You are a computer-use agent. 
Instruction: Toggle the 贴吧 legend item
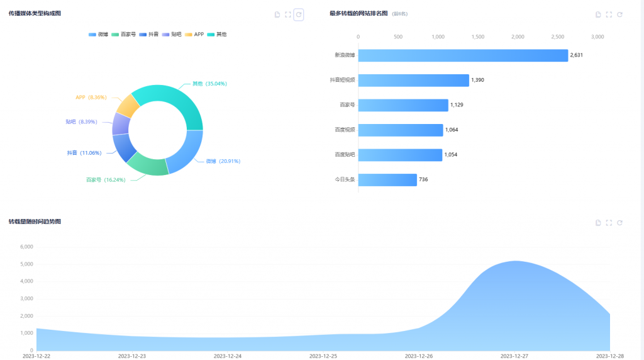point(172,35)
